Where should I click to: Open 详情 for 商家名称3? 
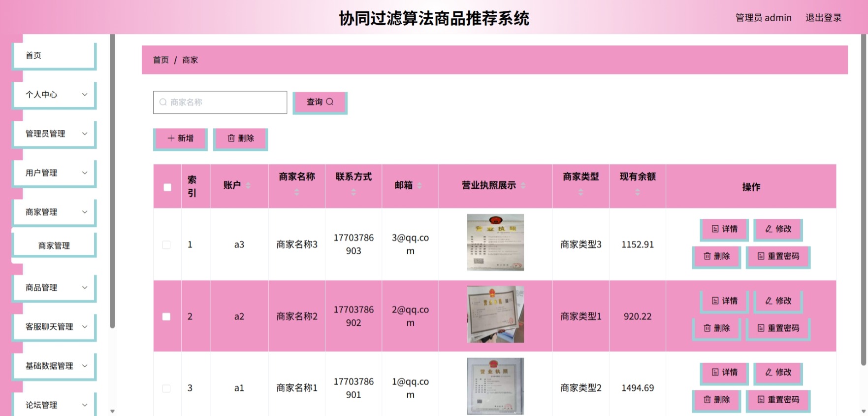(x=724, y=229)
